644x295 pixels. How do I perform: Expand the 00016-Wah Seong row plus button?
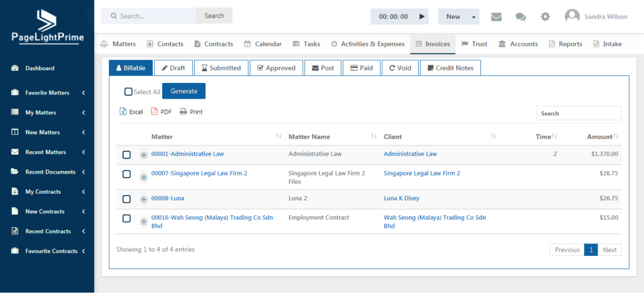tap(144, 221)
